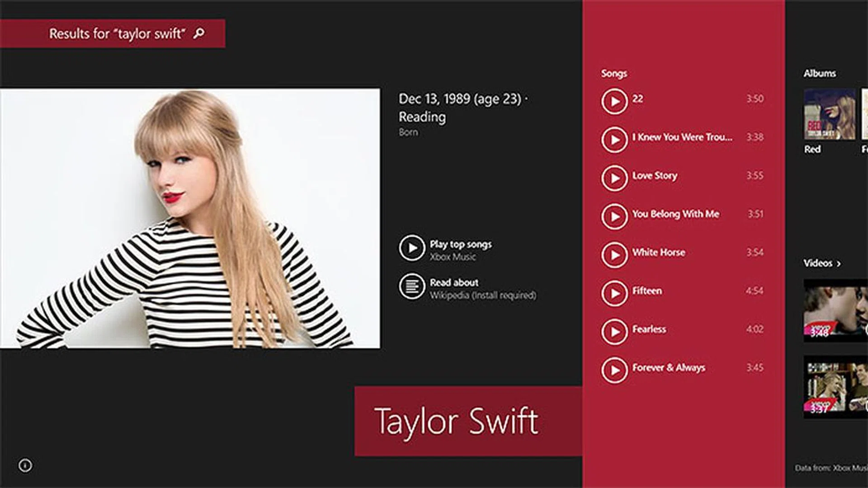Open the Albums section heading
The width and height of the screenshot is (868, 488).
(x=819, y=73)
